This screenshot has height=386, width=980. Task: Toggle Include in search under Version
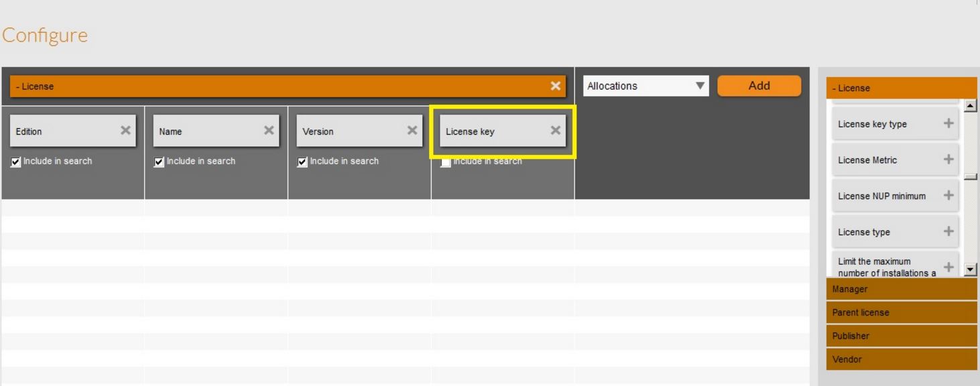[302, 162]
